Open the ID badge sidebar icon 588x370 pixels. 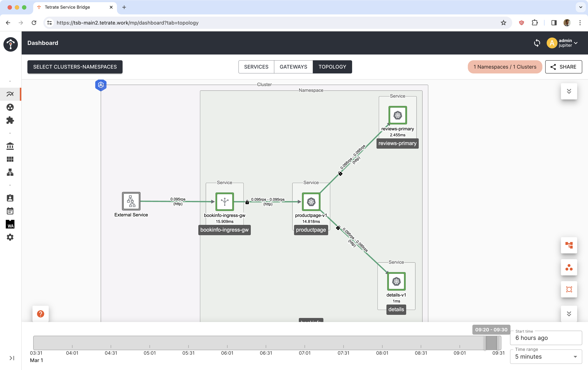(x=10, y=198)
